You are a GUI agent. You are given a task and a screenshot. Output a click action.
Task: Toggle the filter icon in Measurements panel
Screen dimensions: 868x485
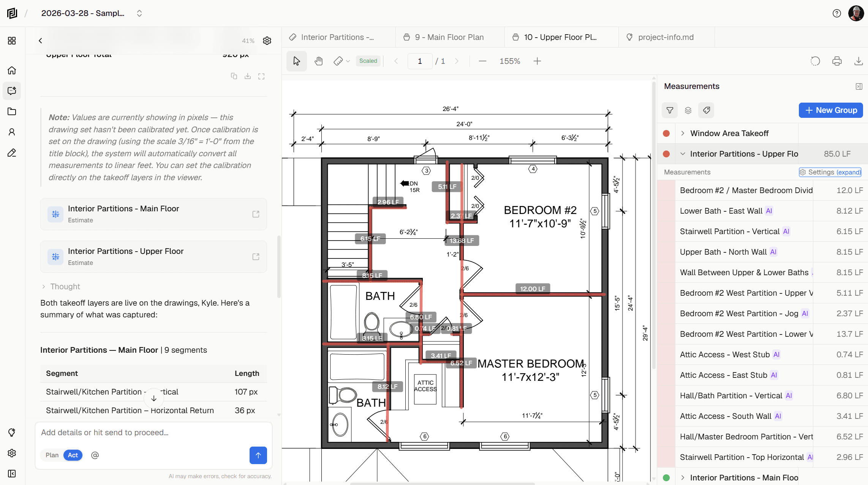(x=670, y=110)
